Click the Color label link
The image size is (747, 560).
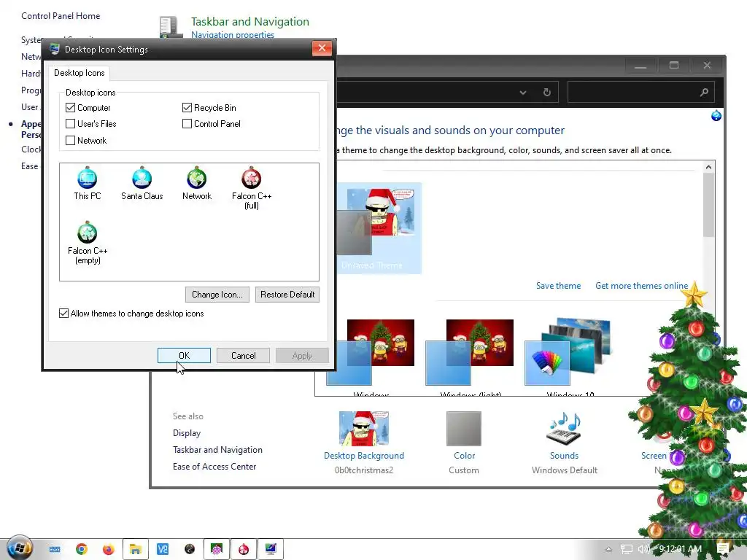pos(464,455)
